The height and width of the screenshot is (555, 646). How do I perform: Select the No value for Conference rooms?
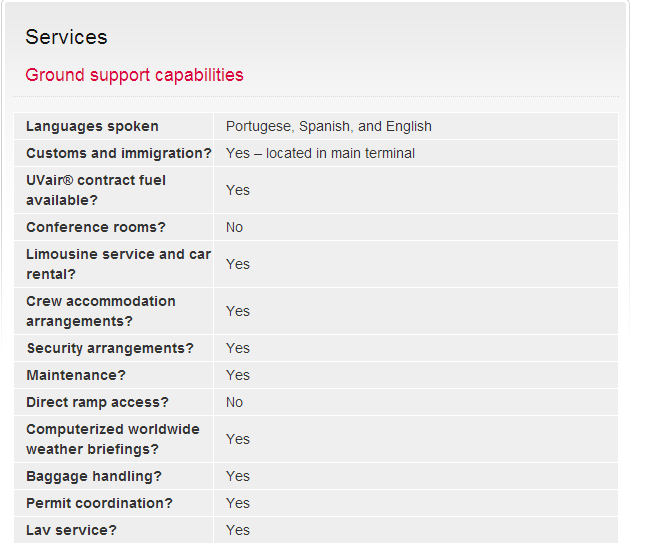234,227
